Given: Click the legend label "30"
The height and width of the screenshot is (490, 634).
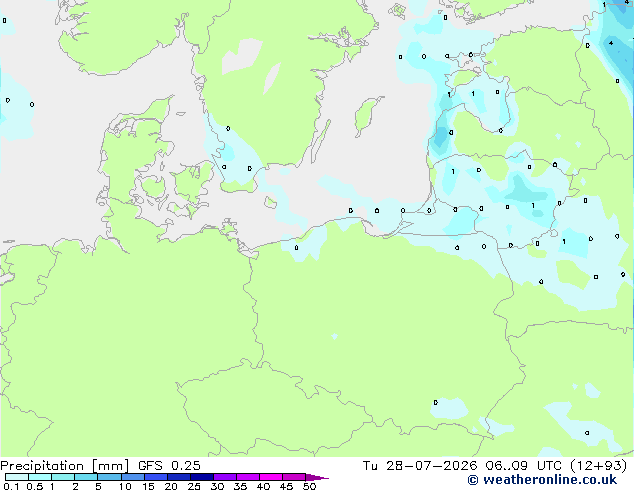Looking at the screenshot, I should (x=217, y=486).
